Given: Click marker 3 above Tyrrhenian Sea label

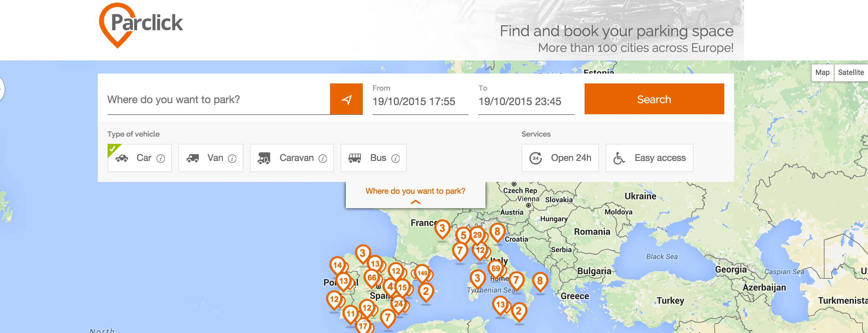Looking at the screenshot, I should click(x=478, y=279).
